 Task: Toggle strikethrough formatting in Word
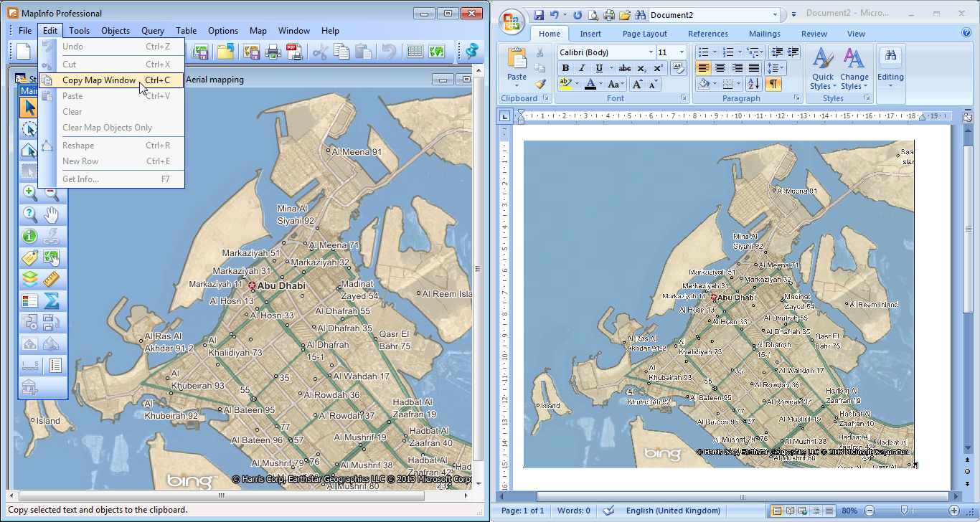point(625,68)
